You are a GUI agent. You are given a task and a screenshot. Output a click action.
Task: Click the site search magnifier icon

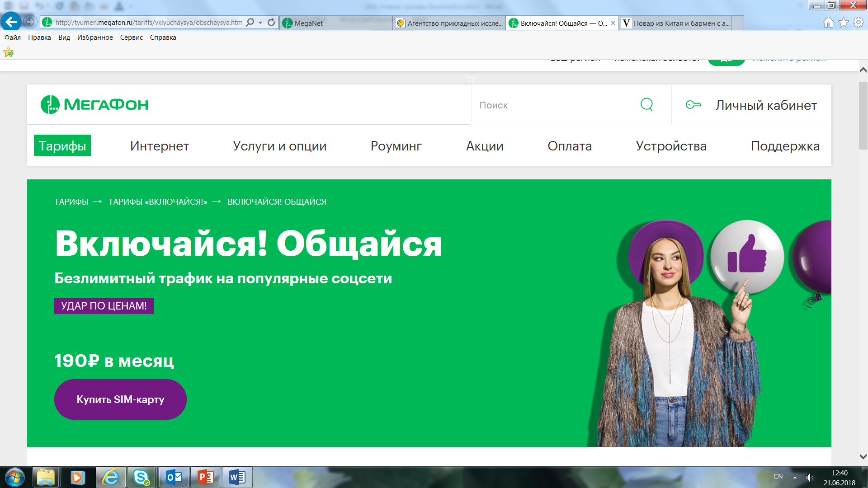click(646, 104)
